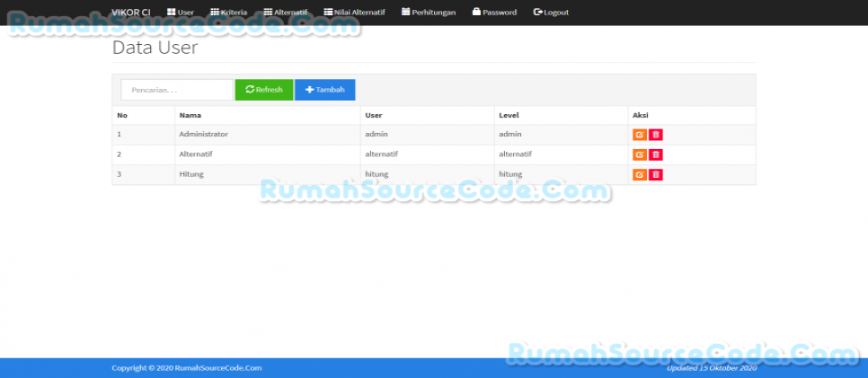
Task: Open the User menu in navbar
Action: coord(180,13)
